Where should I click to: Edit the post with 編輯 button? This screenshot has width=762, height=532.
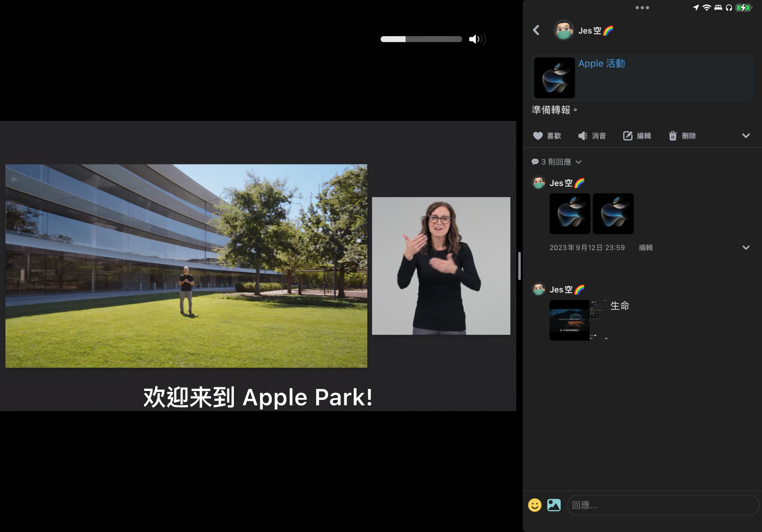pyautogui.click(x=637, y=136)
